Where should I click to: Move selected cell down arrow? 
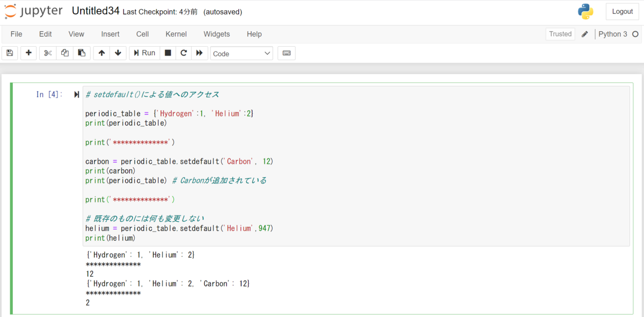118,53
